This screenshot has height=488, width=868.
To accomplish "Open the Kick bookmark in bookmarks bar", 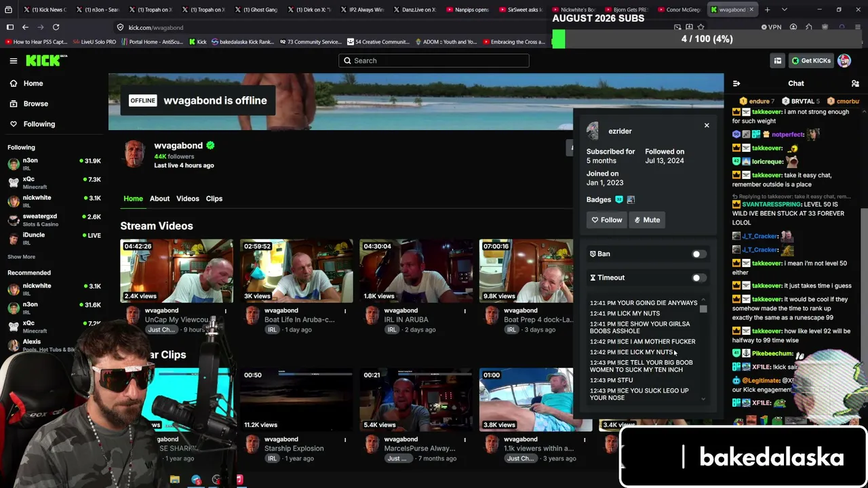I will click(x=197, y=42).
